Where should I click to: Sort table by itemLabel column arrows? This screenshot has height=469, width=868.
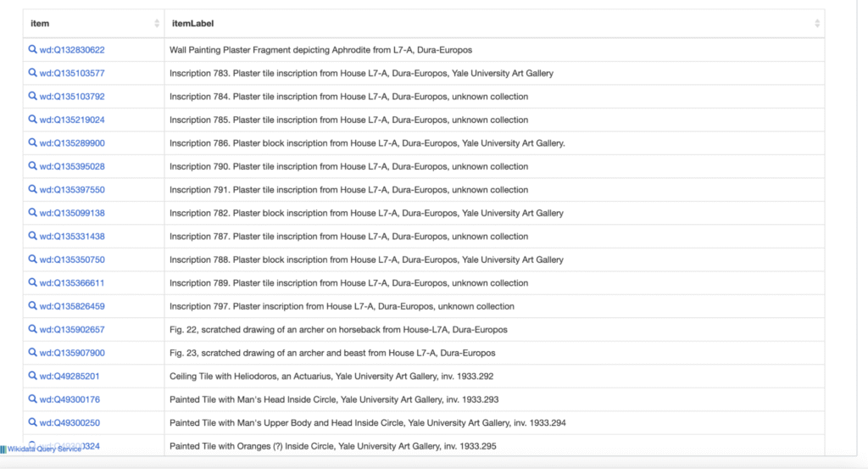(817, 24)
